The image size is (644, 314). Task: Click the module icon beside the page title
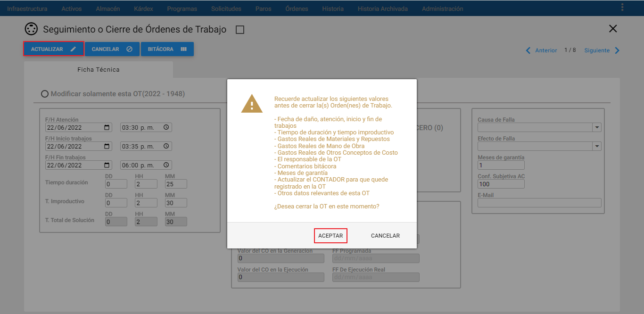coord(31,29)
